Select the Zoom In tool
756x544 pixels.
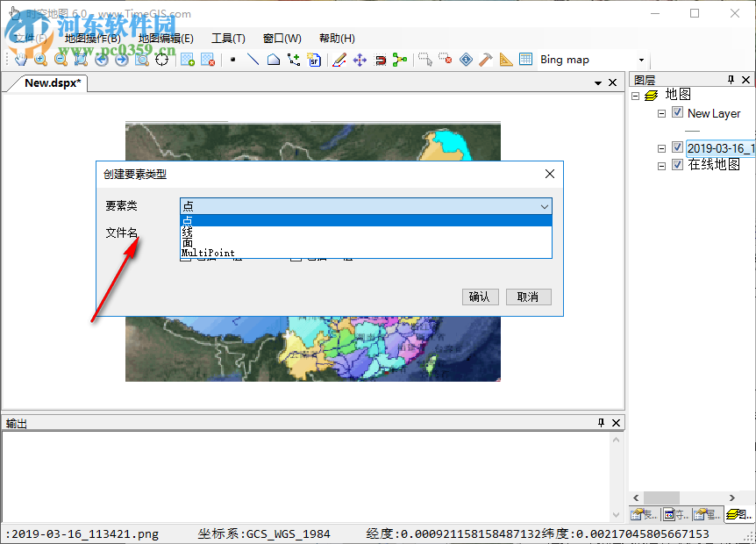[x=39, y=59]
